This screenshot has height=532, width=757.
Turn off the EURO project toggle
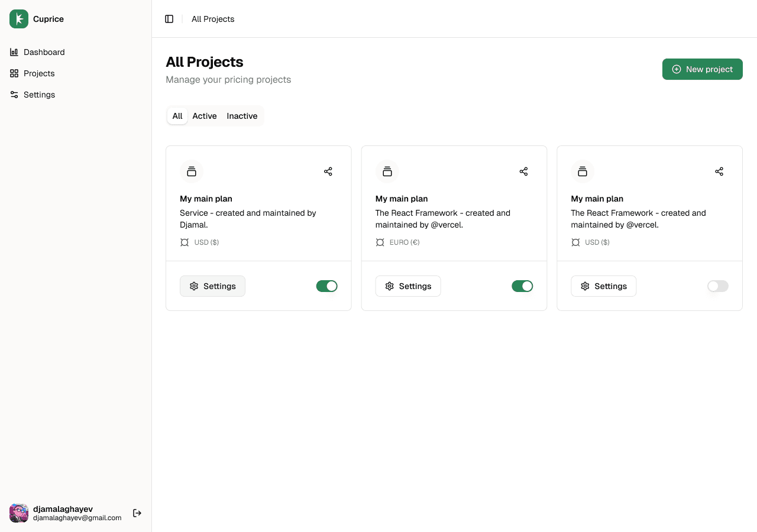(x=522, y=286)
